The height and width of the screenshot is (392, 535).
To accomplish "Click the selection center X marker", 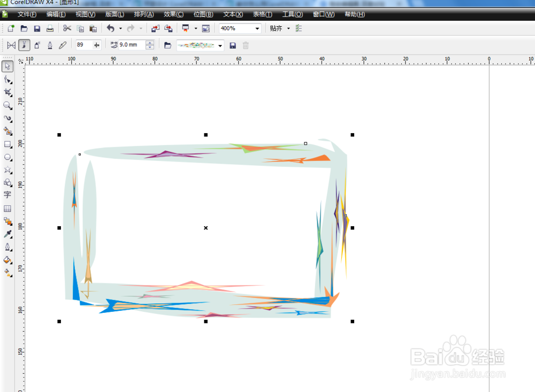I will (x=206, y=228).
